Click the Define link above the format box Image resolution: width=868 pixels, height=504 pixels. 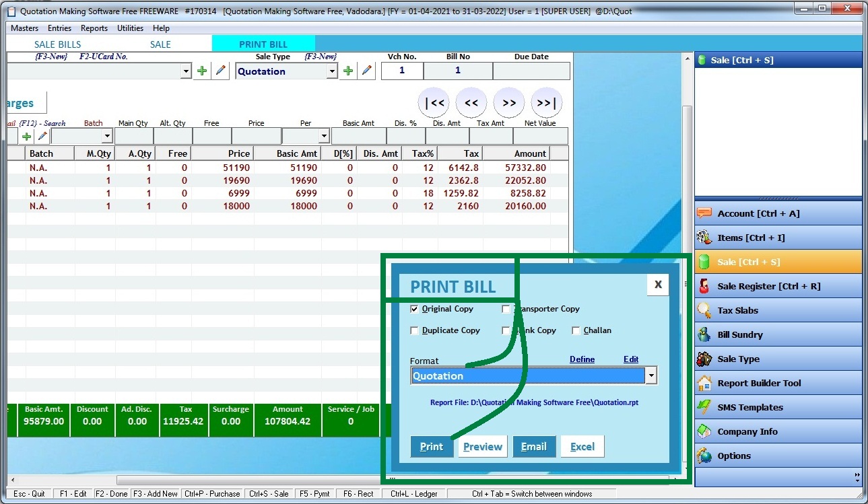[x=582, y=359]
